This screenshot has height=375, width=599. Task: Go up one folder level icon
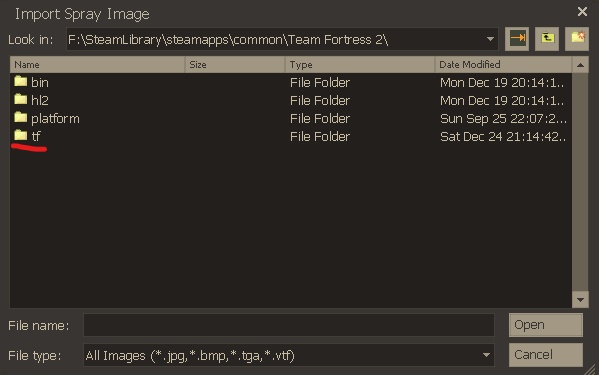[547, 39]
